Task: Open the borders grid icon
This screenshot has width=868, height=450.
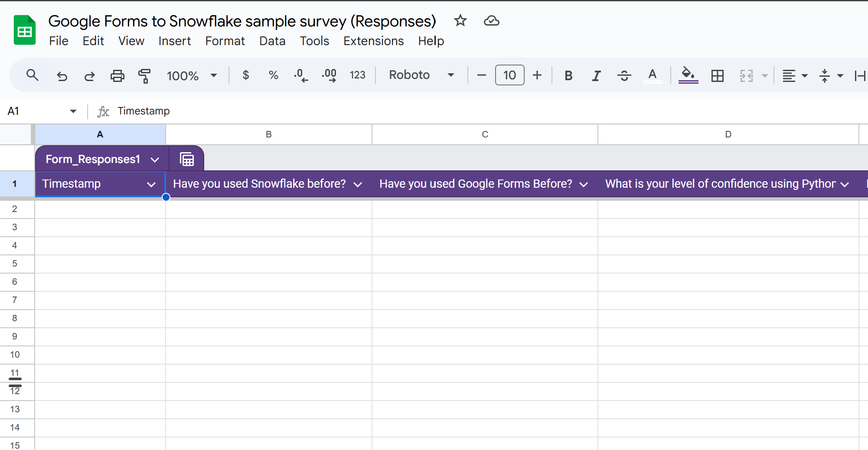Action: pyautogui.click(x=717, y=76)
